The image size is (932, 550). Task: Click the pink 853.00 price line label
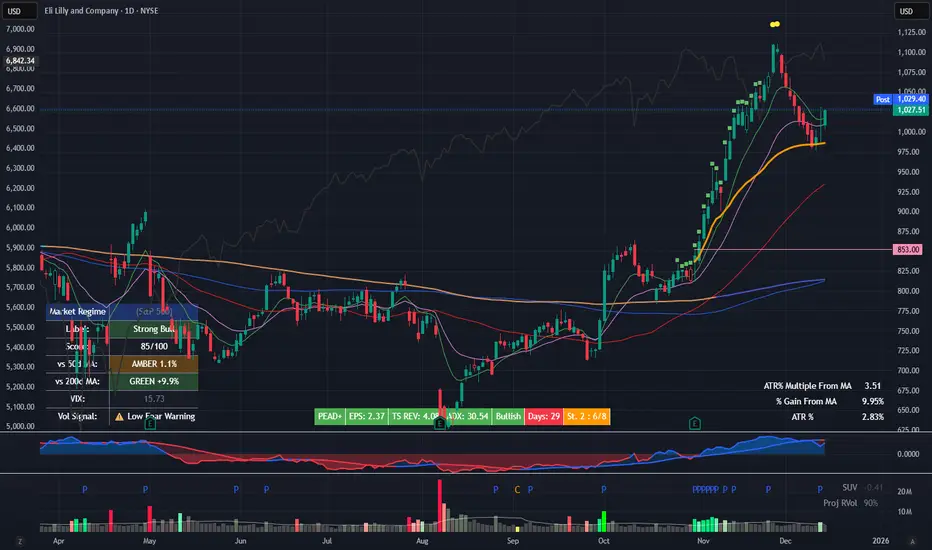click(x=908, y=250)
